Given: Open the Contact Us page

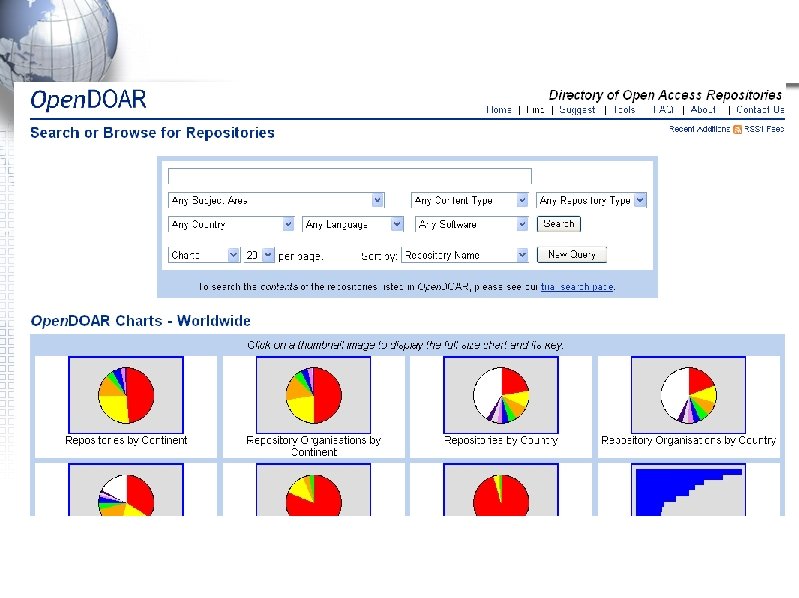Looking at the screenshot, I should click(x=760, y=110).
